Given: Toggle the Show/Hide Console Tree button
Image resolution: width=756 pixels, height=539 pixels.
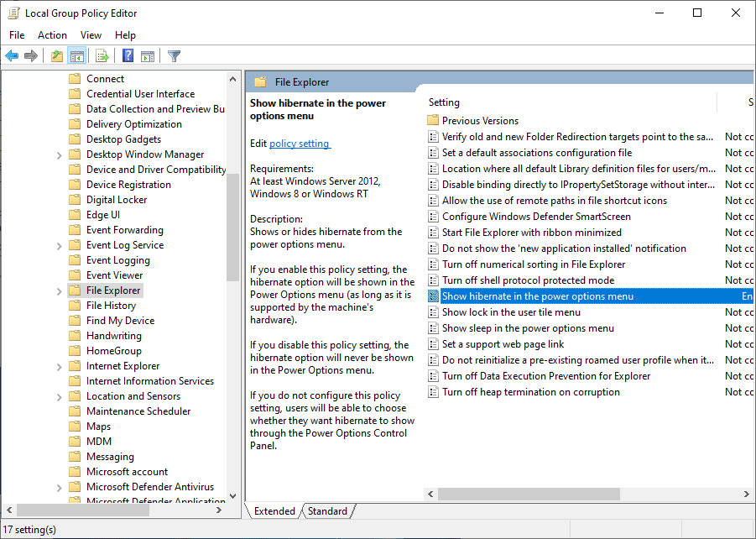Looking at the screenshot, I should tap(77, 56).
